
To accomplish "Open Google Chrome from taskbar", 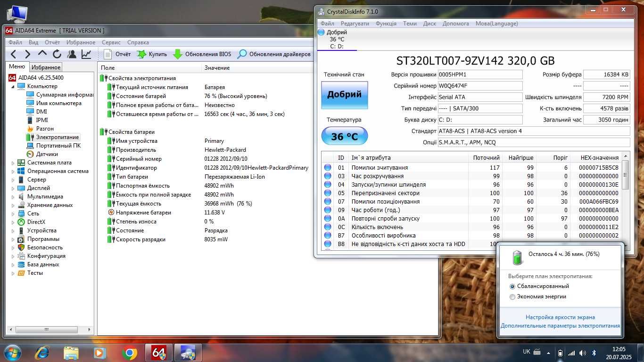I will [x=129, y=353].
